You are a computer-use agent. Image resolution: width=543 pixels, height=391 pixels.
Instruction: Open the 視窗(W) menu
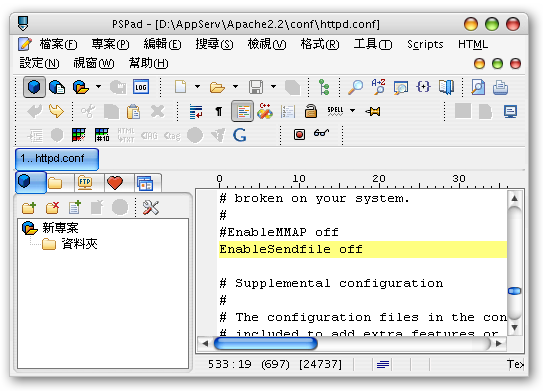pos(94,63)
